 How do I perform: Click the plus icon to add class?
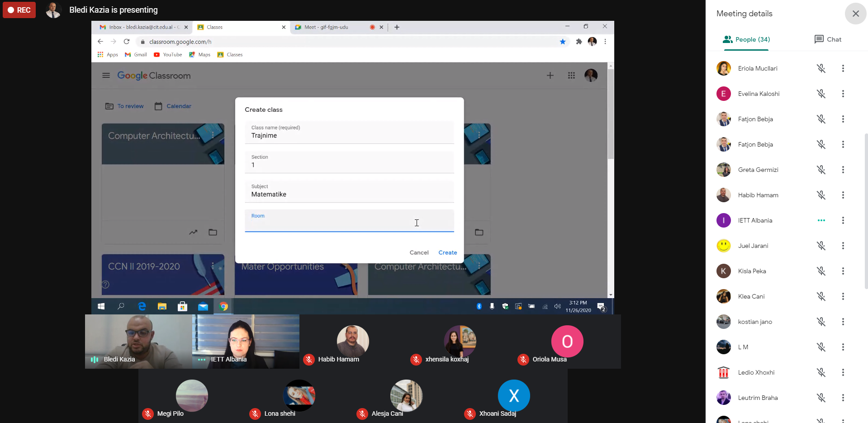click(x=550, y=76)
